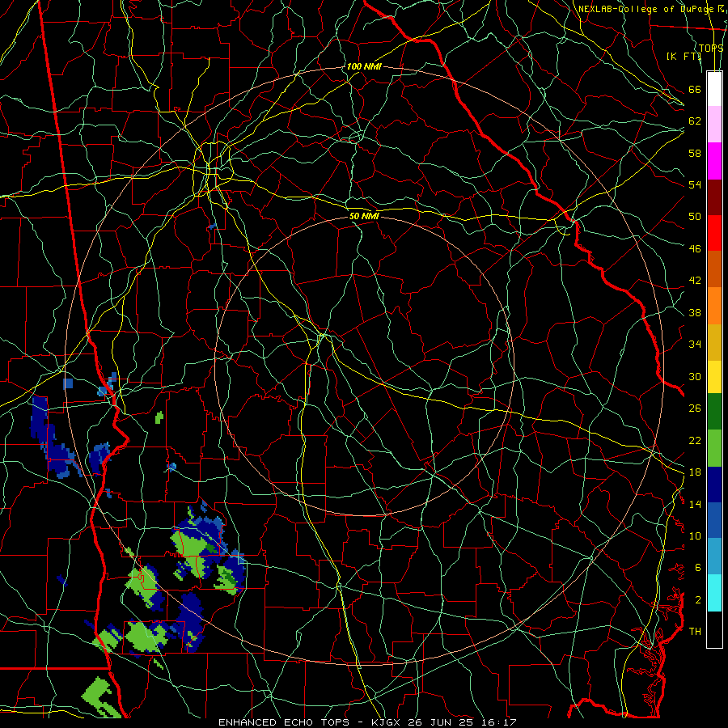This screenshot has height=728, width=728.
Task: Select the bright red legend swatch
Action: pos(714,233)
